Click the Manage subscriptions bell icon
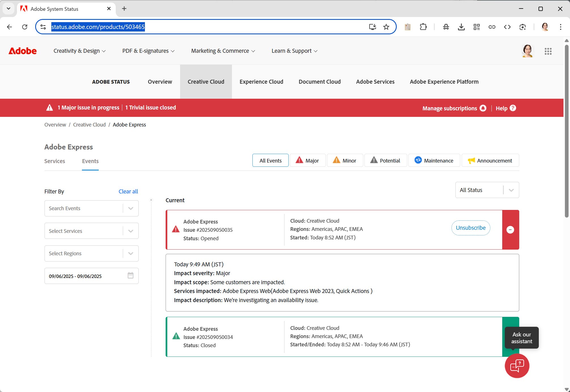 [x=483, y=108]
